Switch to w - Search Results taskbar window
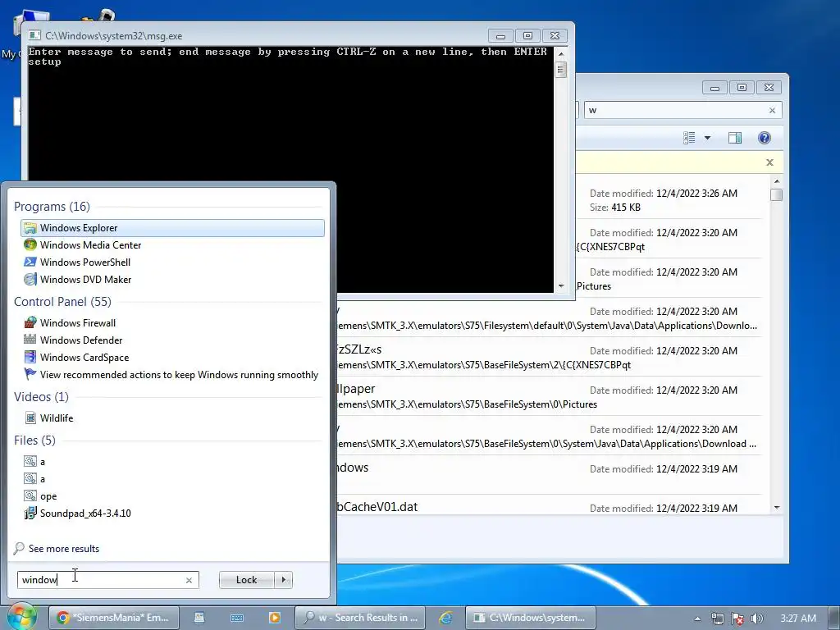The image size is (840, 630). click(360, 618)
